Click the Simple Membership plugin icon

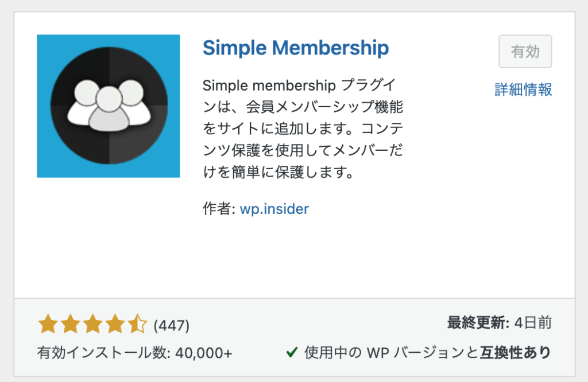[x=109, y=106]
